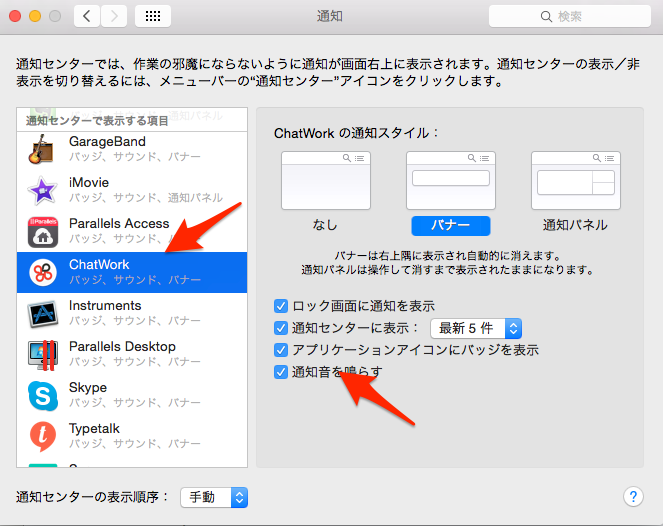Click the ChatWork flower logo icon

coord(43,272)
